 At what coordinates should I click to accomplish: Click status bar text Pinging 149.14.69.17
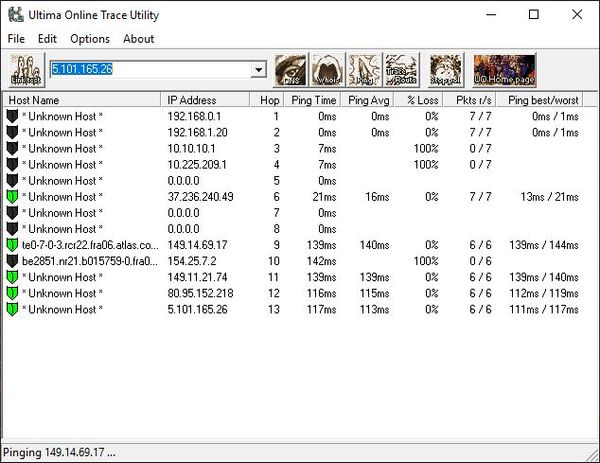pos(59,452)
